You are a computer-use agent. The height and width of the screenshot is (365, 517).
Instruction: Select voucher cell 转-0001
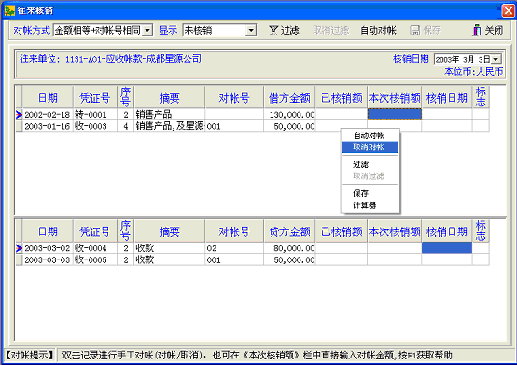[x=95, y=114]
